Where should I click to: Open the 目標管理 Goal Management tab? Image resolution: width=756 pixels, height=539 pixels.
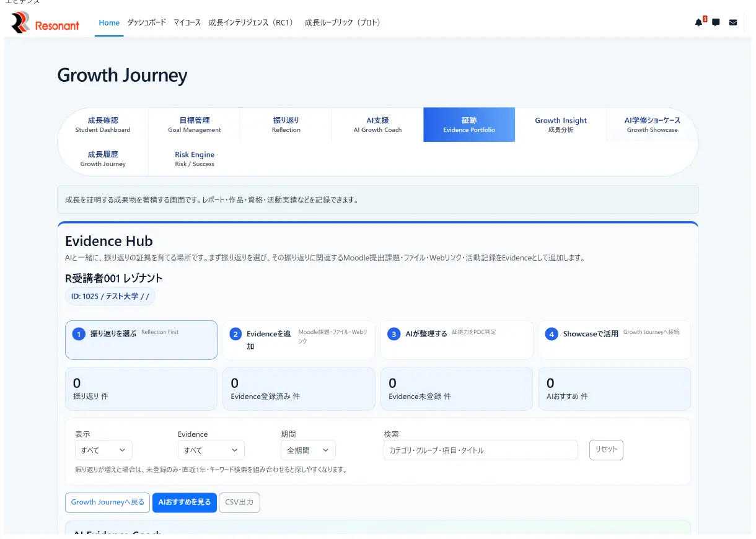click(195, 125)
